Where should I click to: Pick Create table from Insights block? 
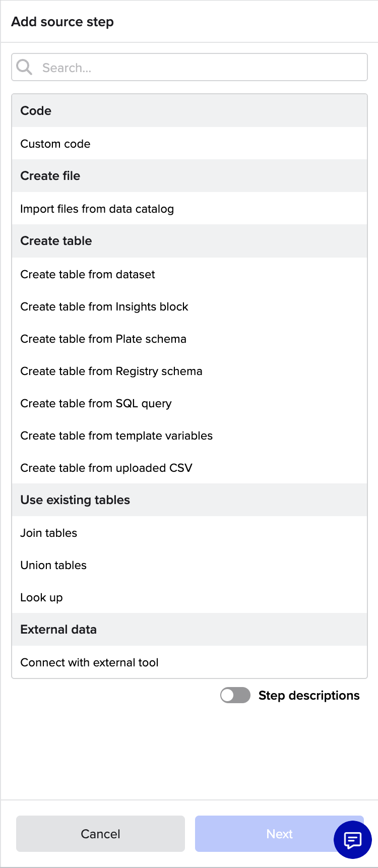(x=190, y=306)
